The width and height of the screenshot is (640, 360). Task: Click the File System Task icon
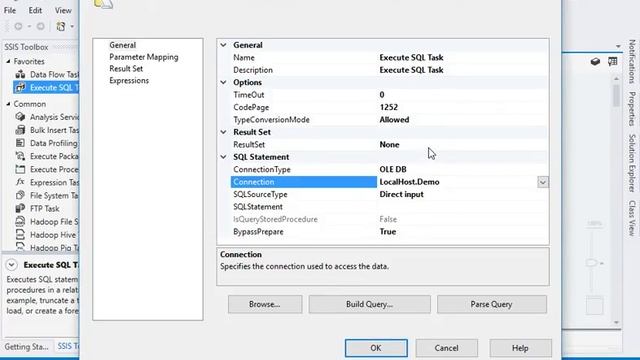(20, 195)
